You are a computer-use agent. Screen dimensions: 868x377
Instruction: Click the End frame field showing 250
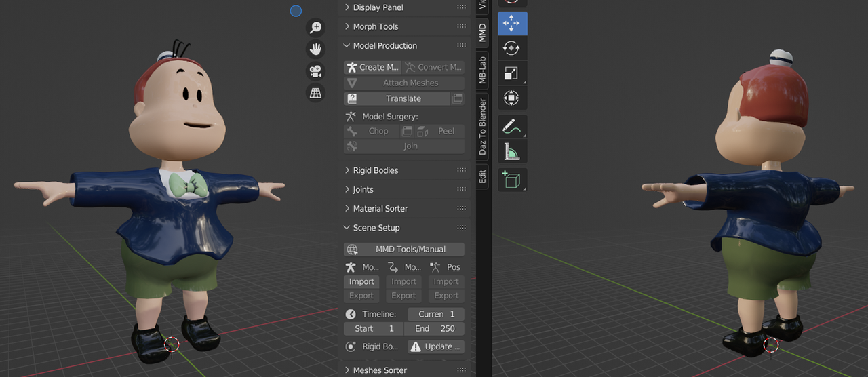tap(435, 328)
